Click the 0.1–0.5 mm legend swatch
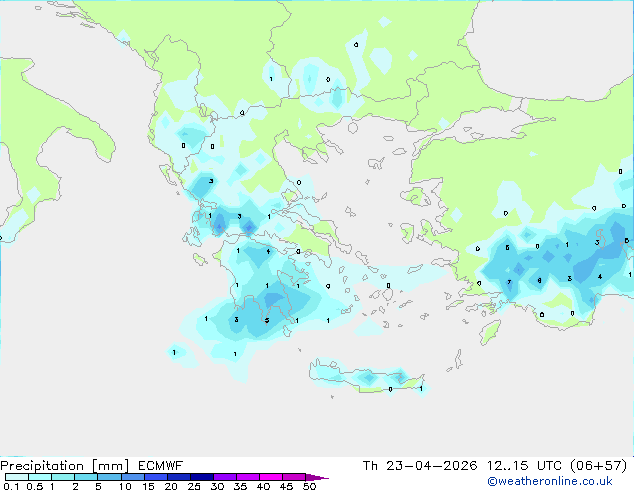 pyautogui.click(x=17, y=477)
